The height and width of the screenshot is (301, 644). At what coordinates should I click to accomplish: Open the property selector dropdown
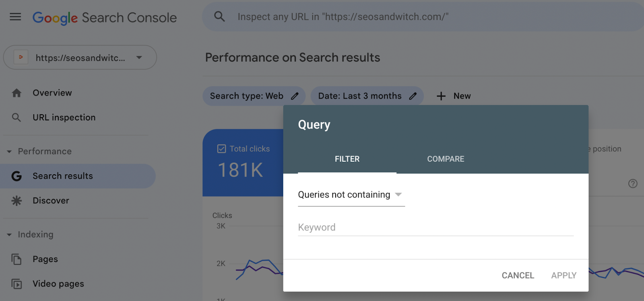(x=139, y=58)
